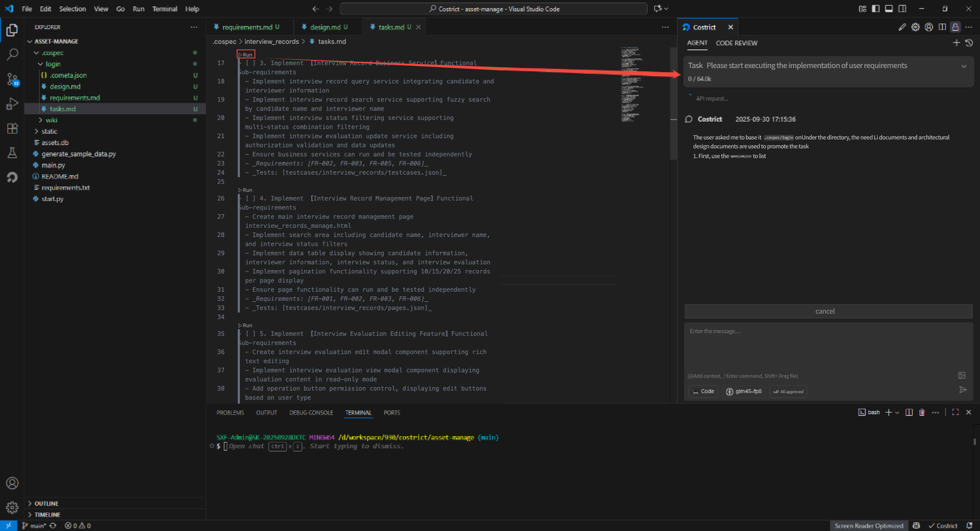Open Costrict icon in activity bar
Image resolution: width=980 pixels, height=531 pixels.
pos(12,177)
